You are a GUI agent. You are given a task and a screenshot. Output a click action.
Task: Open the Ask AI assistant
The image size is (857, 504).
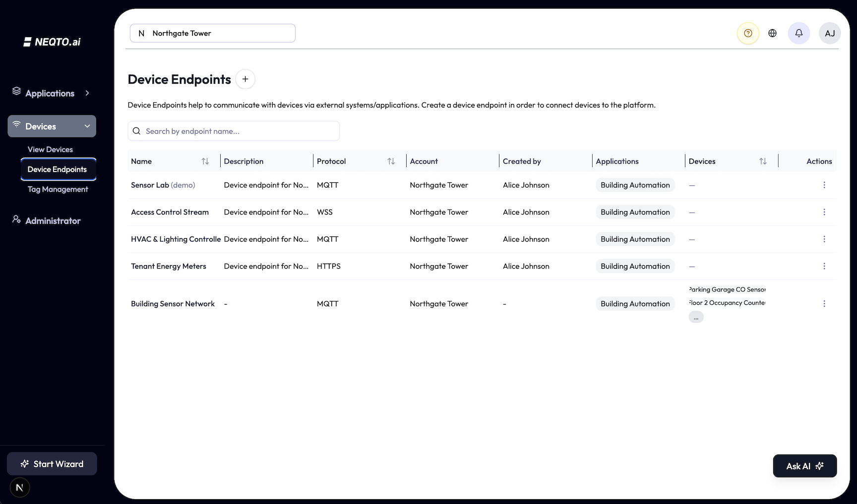pos(805,466)
